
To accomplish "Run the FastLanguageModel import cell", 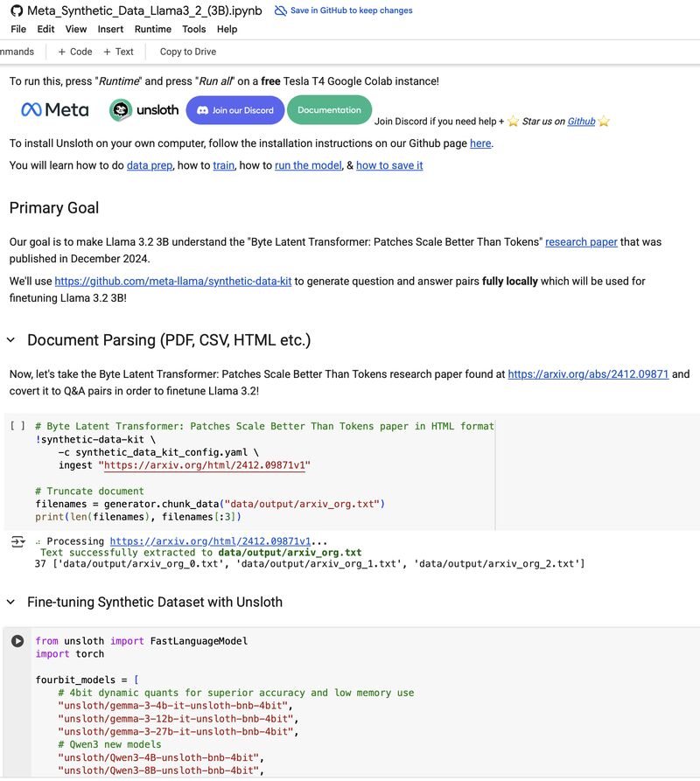I will tap(17, 641).
